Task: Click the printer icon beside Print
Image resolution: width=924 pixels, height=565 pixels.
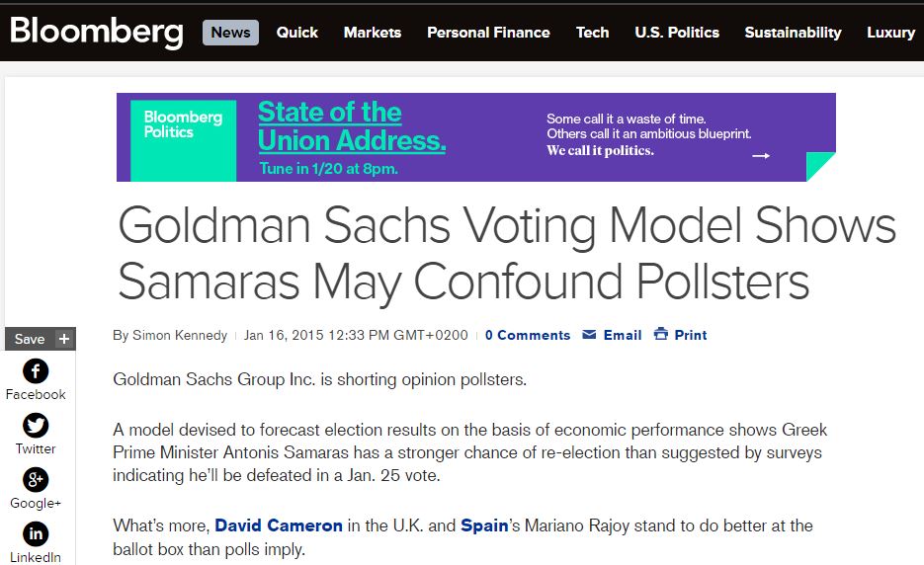Action: coord(661,335)
